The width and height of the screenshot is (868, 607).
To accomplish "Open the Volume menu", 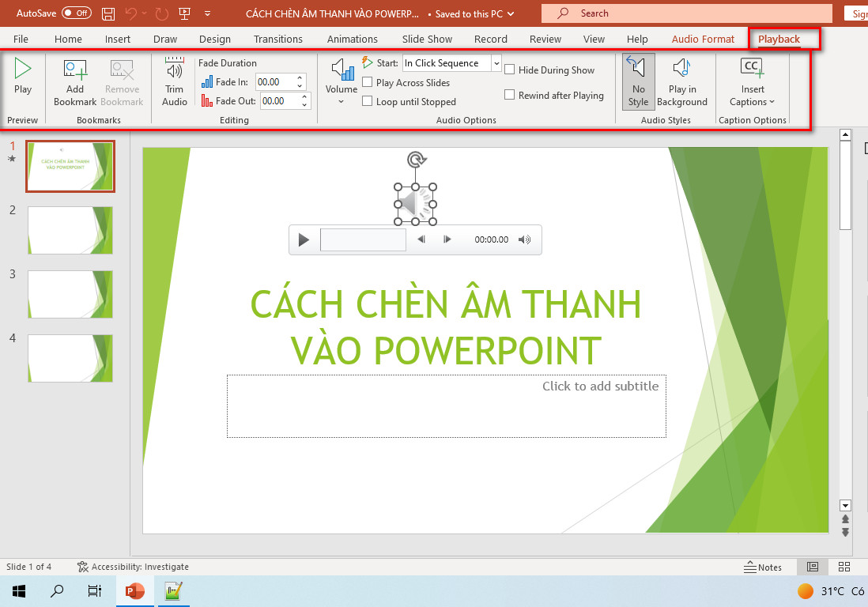I will [x=341, y=82].
